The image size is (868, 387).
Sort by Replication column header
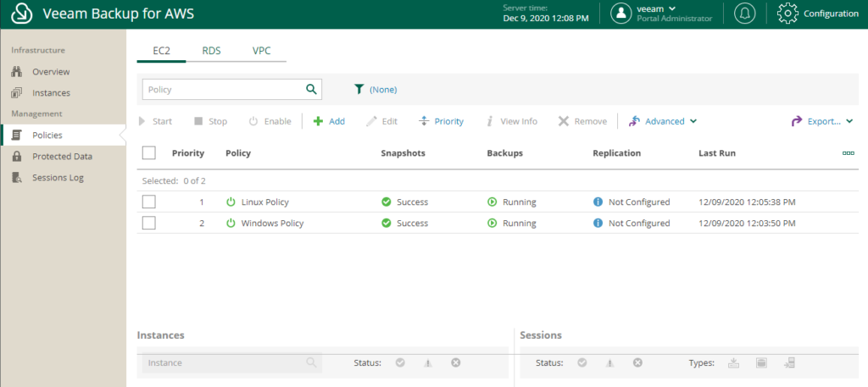tap(617, 153)
